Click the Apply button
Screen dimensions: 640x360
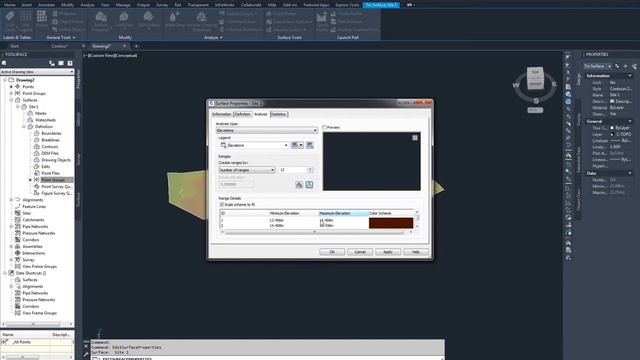(x=388, y=252)
